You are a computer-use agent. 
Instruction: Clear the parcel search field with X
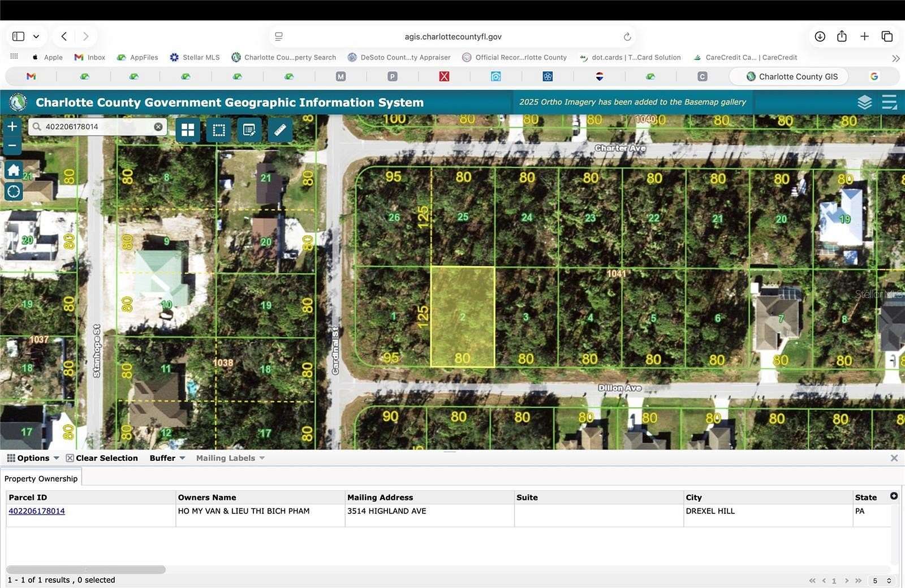[x=158, y=126]
